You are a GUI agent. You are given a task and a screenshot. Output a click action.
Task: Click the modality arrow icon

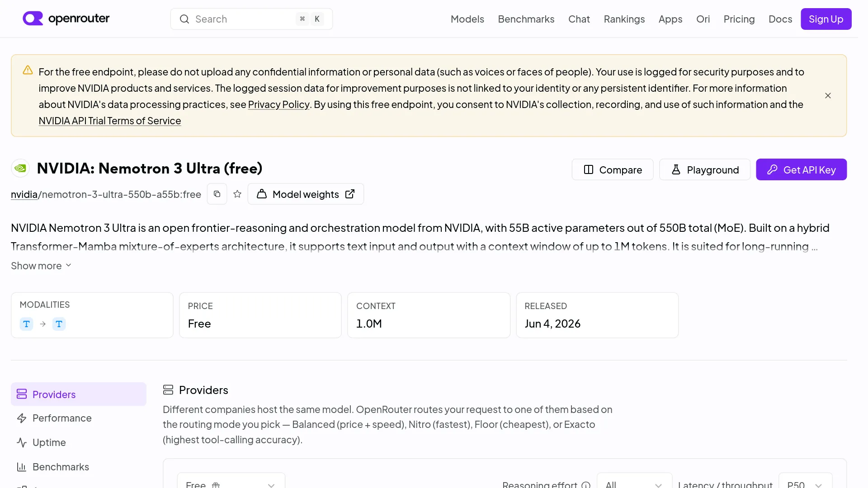tap(43, 324)
